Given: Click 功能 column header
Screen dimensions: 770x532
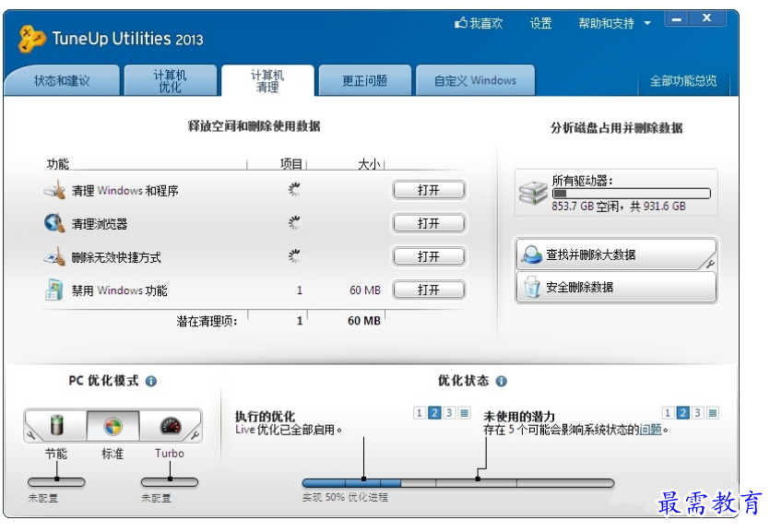Looking at the screenshot, I should click(x=58, y=164).
